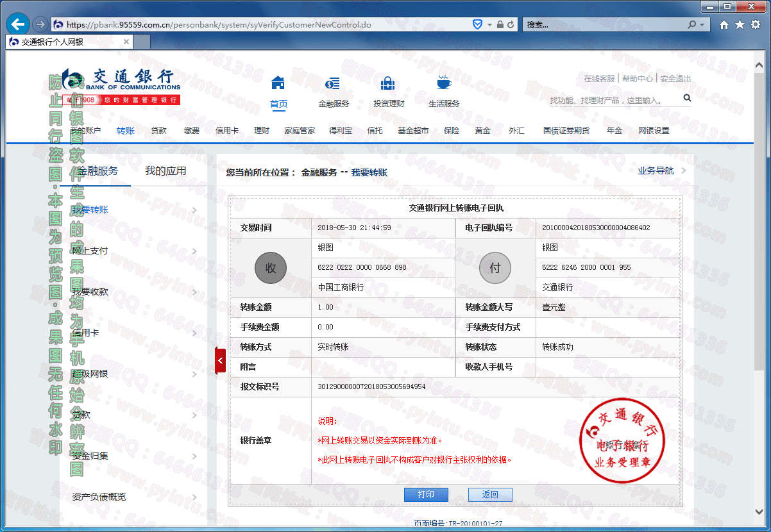Open a new blank browser tab

click(142, 42)
